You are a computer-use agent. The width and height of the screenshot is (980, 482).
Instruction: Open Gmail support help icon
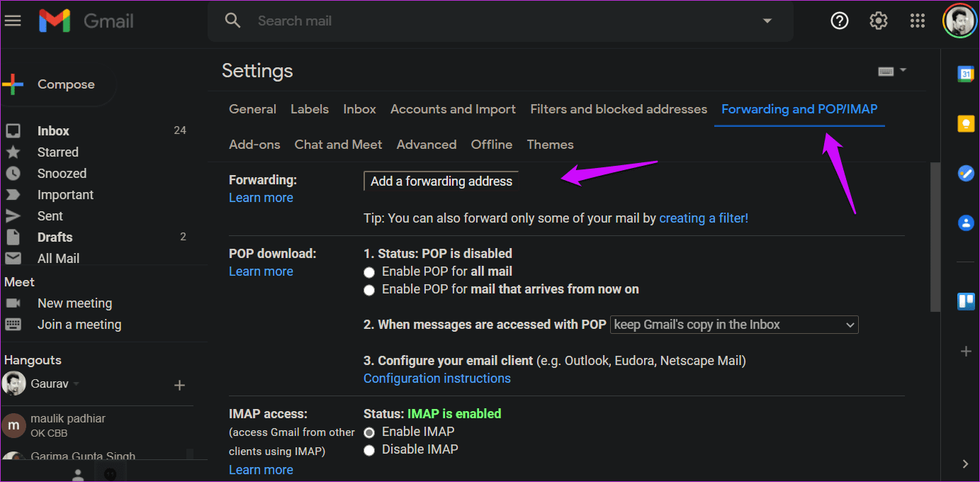(839, 21)
